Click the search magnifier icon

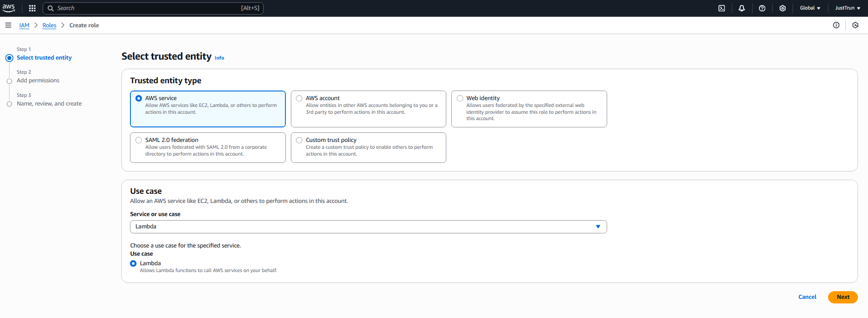[51, 8]
